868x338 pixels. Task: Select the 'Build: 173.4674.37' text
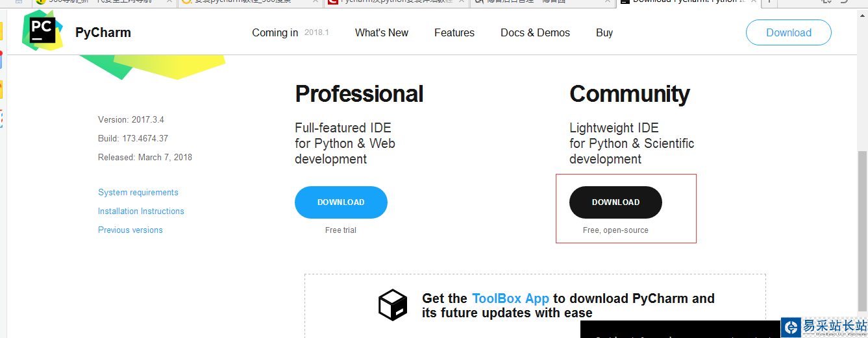pos(133,139)
